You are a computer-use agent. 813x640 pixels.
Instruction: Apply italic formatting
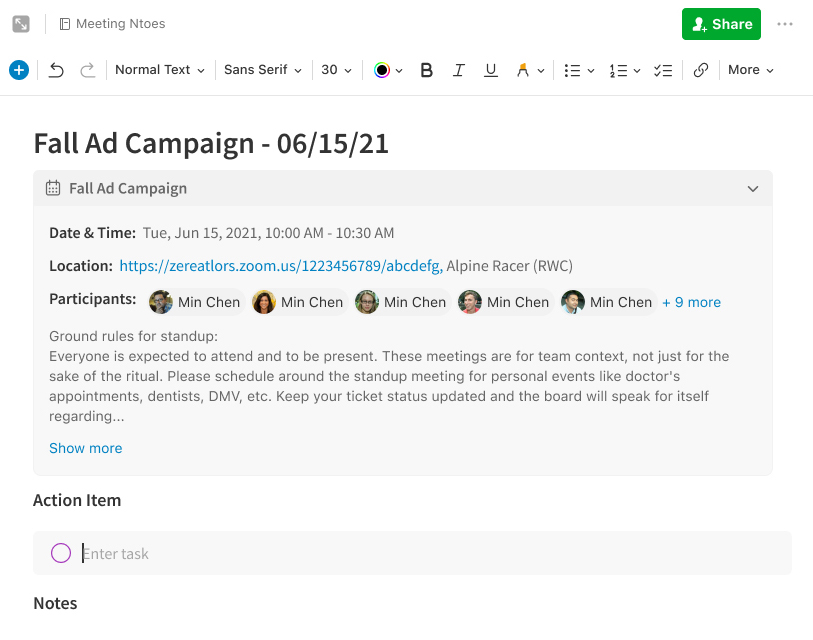tap(459, 70)
